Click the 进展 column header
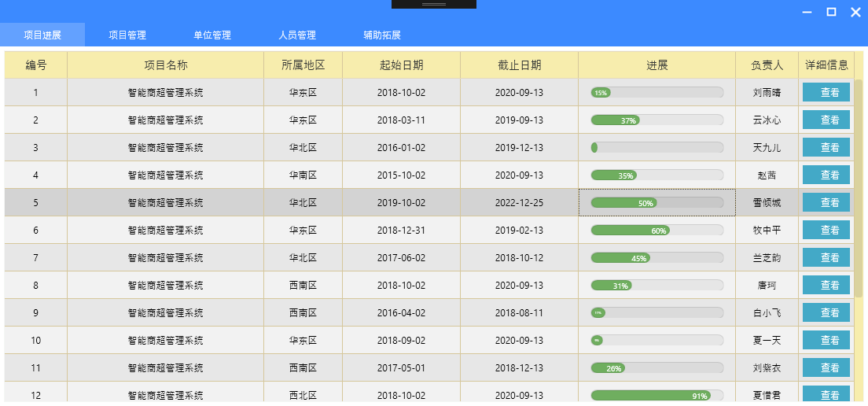 (x=657, y=65)
